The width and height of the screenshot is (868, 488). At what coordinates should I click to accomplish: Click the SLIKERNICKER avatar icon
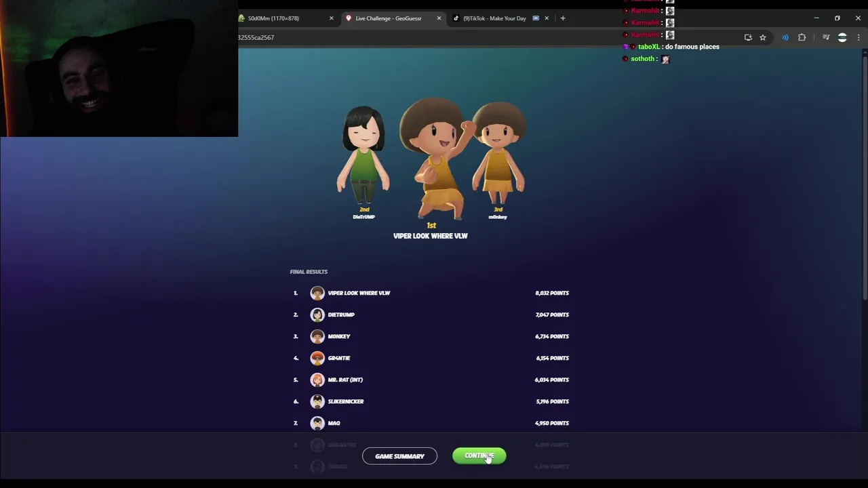coord(317,401)
